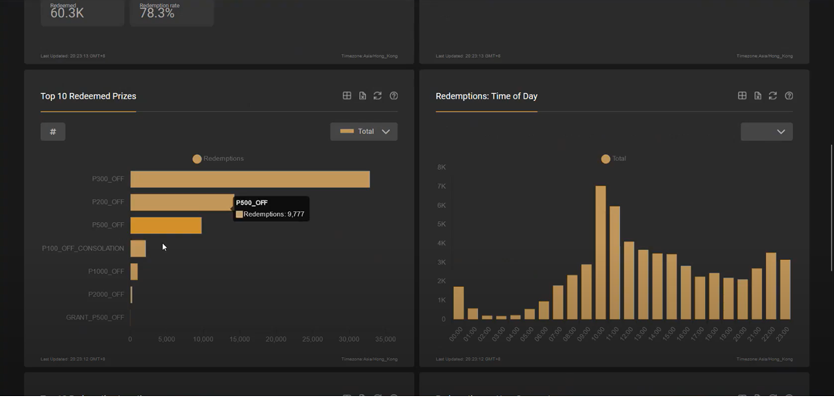This screenshot has height=398, width=834.
Task: Select the P100_OFF_CONSOLATION bar
Action: [138, 248]
